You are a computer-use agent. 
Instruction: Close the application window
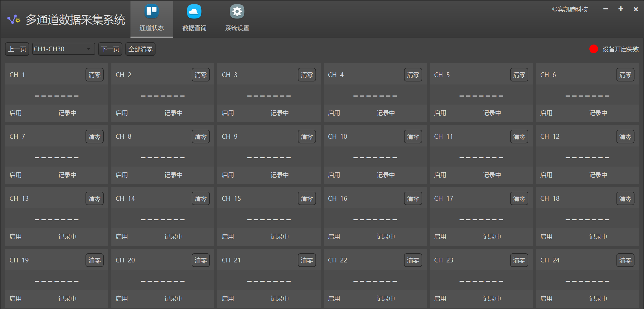[x=636, y=9]
